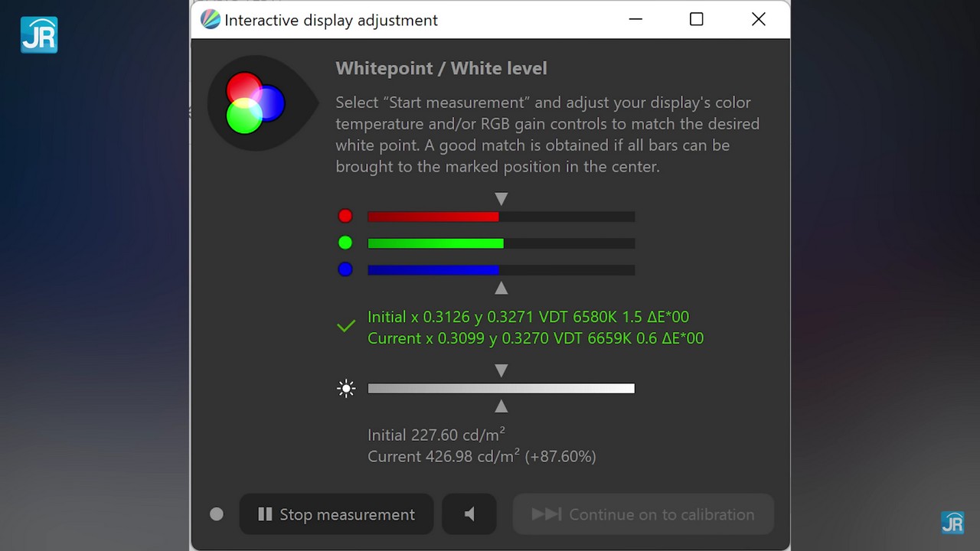
Task: Click the red gain level bar
Action: [501, 217]
